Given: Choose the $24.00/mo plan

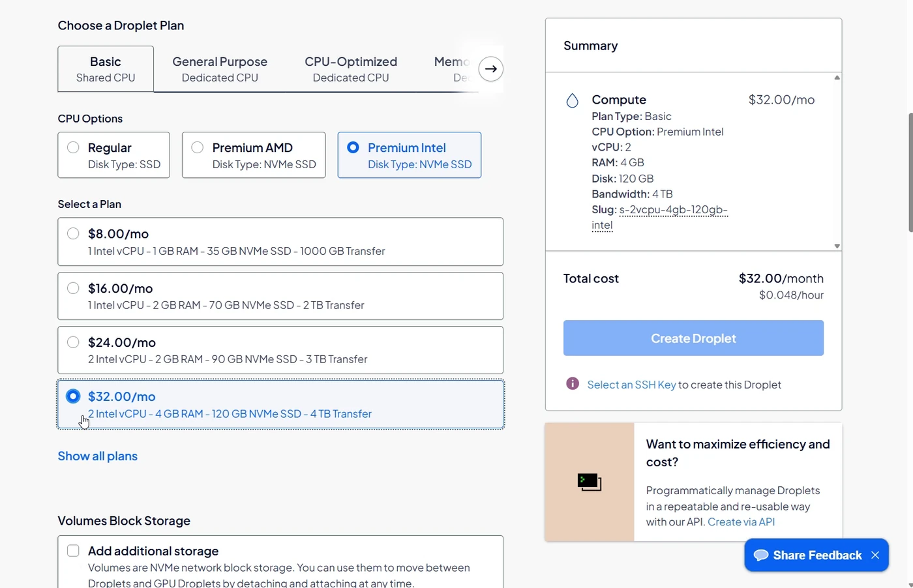Looking at the screenshot, I should (x=280, y=350).
